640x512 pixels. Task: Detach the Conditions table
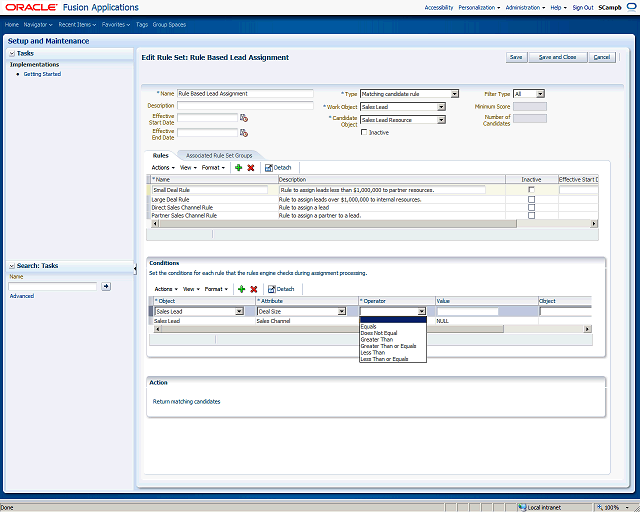pos(281,289)
